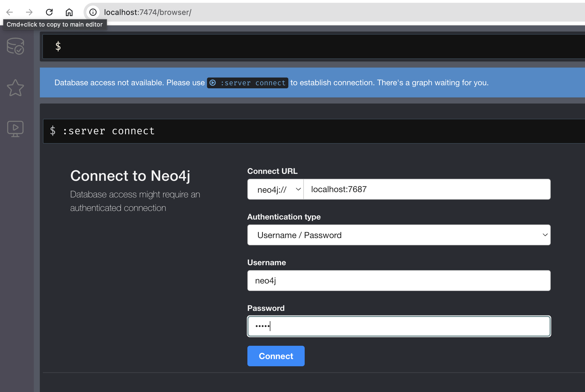585x392 pixels.
Task: Click the back navigation arrow
Action: click(x=9, y=12)
